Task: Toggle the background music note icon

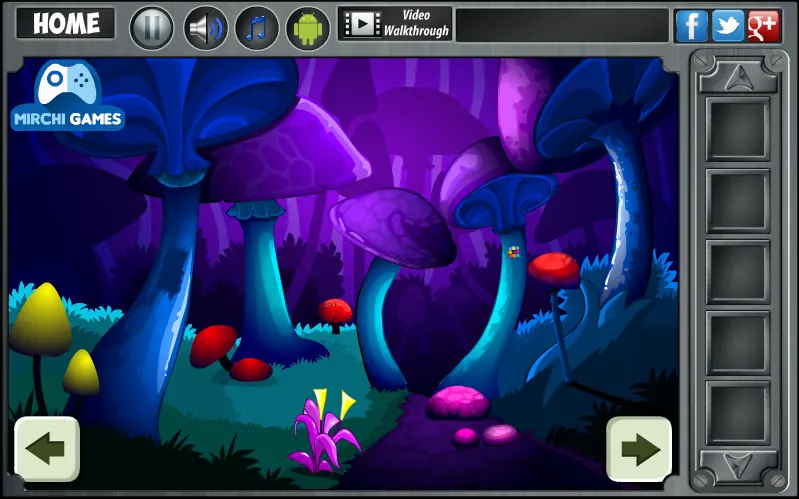Action: click(x=256, y=28)
